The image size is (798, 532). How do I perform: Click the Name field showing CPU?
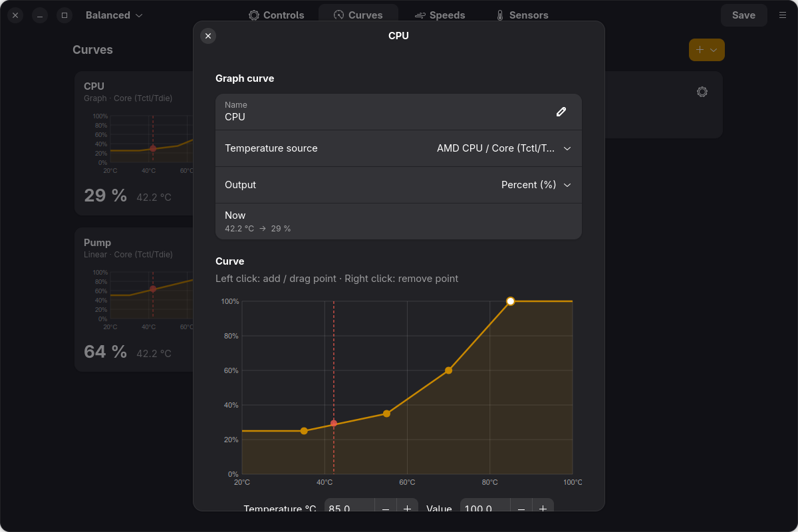point(398,112)
